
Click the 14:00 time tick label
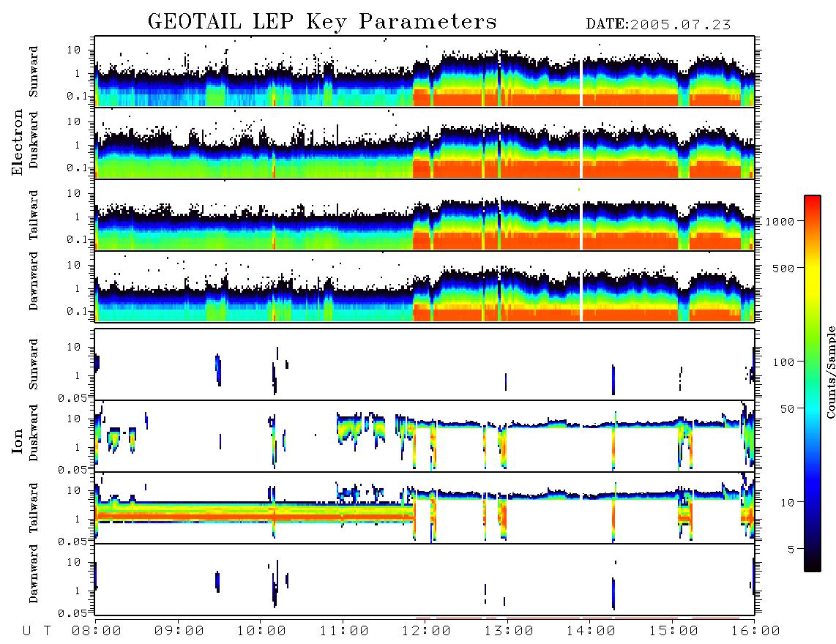click(x=591, y=632)
